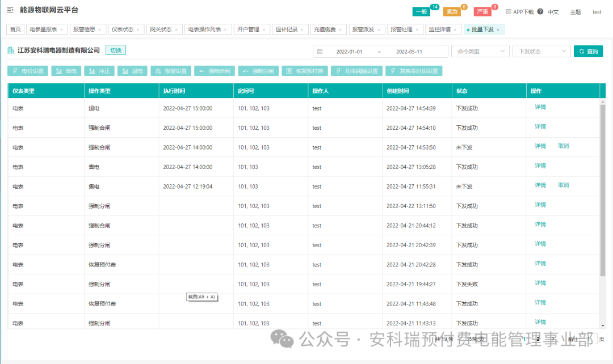613x364 pixels.
Task: Open the 紧急 alarm badge
Action: (452, 12)
